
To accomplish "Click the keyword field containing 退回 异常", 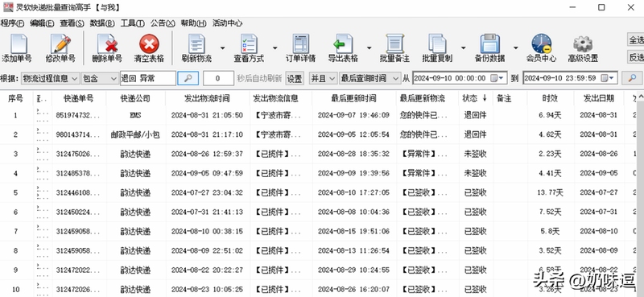I will [148, 78].
